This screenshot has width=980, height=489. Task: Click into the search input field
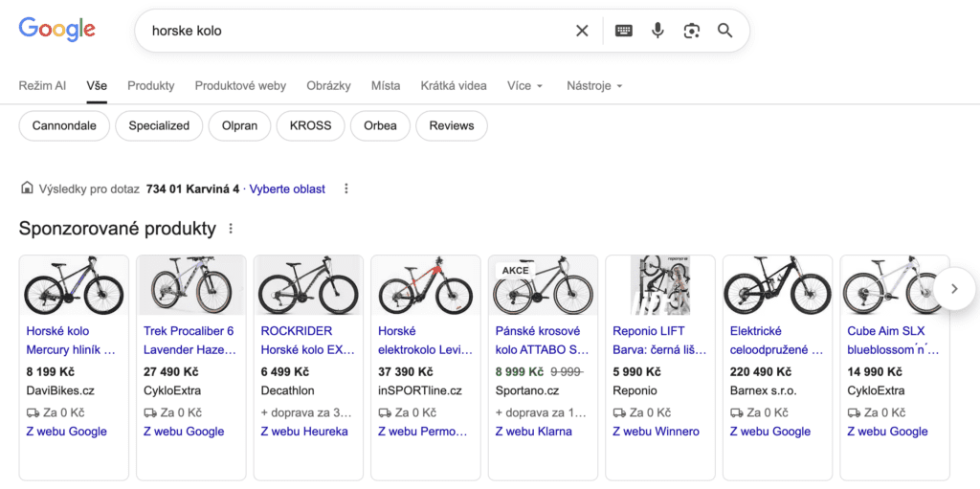(354, 31)
